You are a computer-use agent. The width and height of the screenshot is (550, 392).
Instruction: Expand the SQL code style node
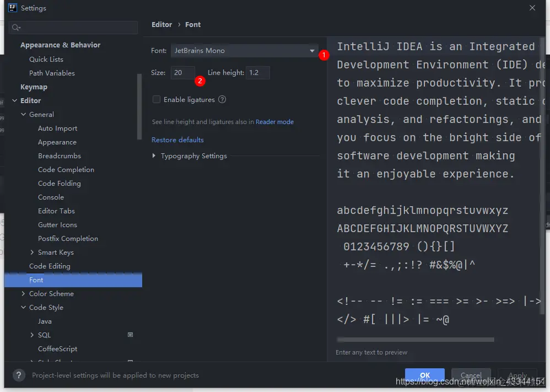point(32,335)
